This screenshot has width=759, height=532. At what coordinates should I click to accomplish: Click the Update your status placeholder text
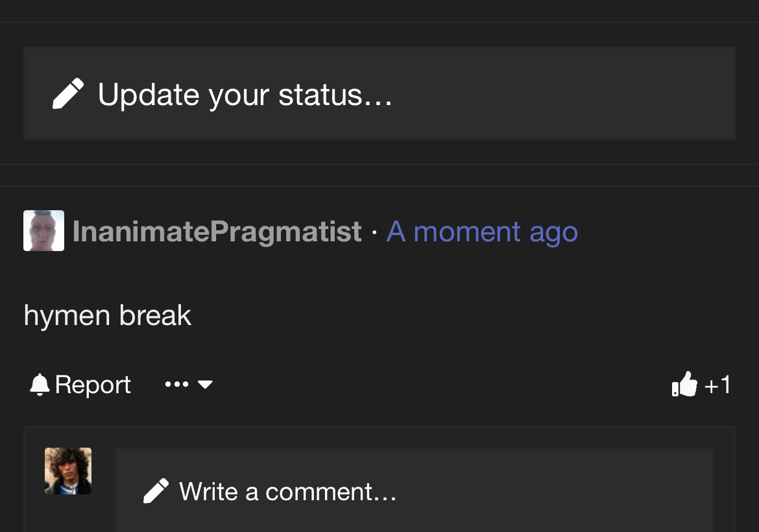coord(245,95)
